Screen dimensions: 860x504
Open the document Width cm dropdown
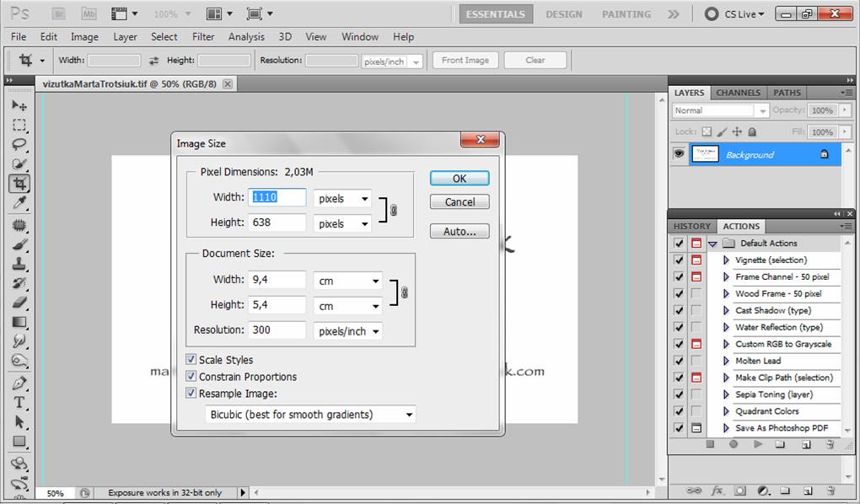coord(347,281)
